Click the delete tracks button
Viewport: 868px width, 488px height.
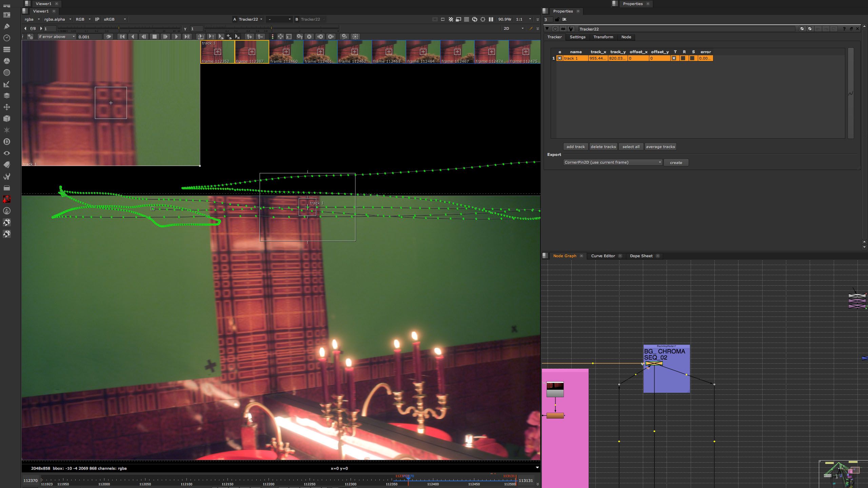pyautogui.click(x=603, y=147)
